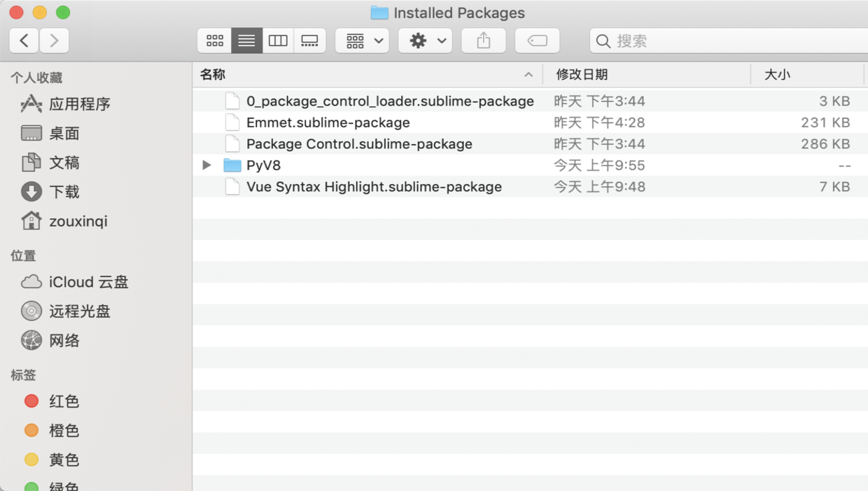Viewport: 868px width, 491px height.
Task: Sort by the 大小 column header
Action: tap(807, 75)
